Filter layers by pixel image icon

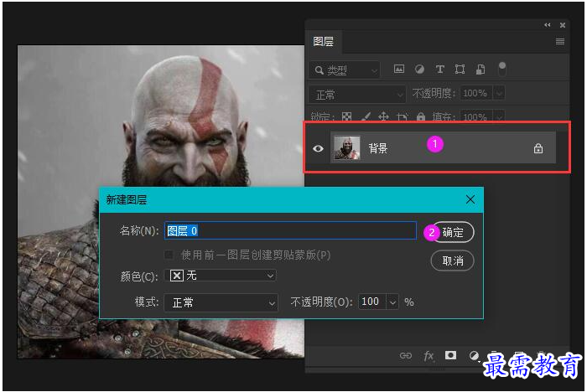coord(399,69)
